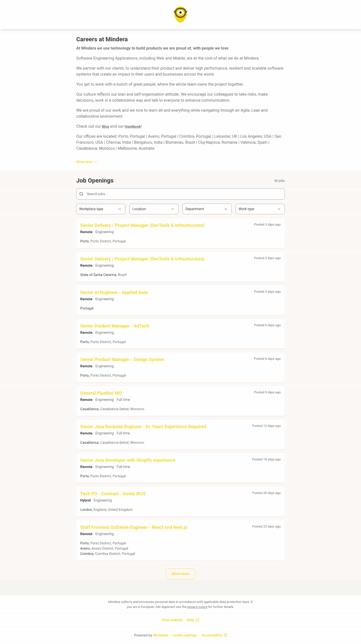Click the Careers at Mindera heading
Screen dimensions: 361x644
(x=102, y=39)
